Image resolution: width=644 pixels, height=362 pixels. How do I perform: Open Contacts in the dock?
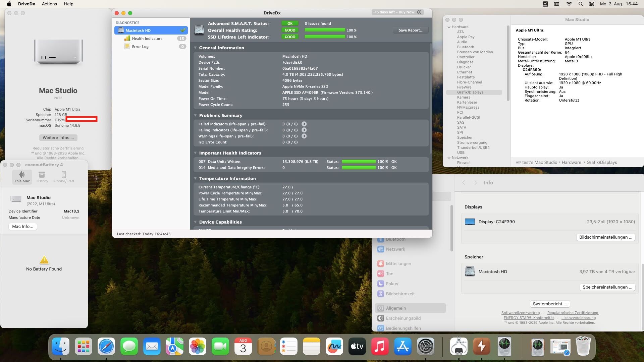[x=266, y=346]
